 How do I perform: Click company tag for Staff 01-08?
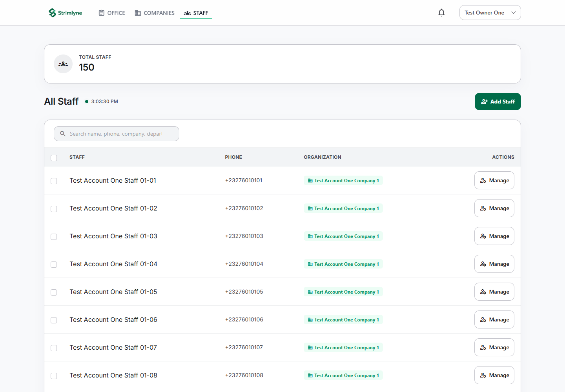(x=343, y=376)
